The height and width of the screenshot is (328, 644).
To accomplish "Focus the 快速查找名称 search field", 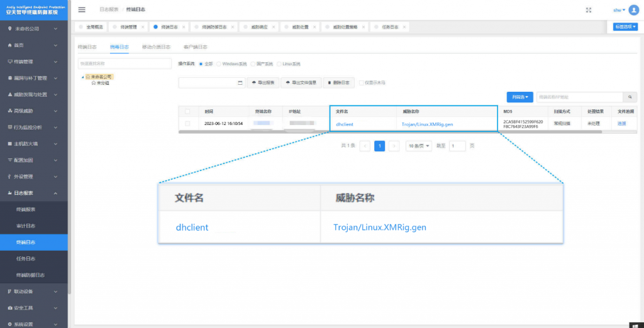I will (125, 63).
